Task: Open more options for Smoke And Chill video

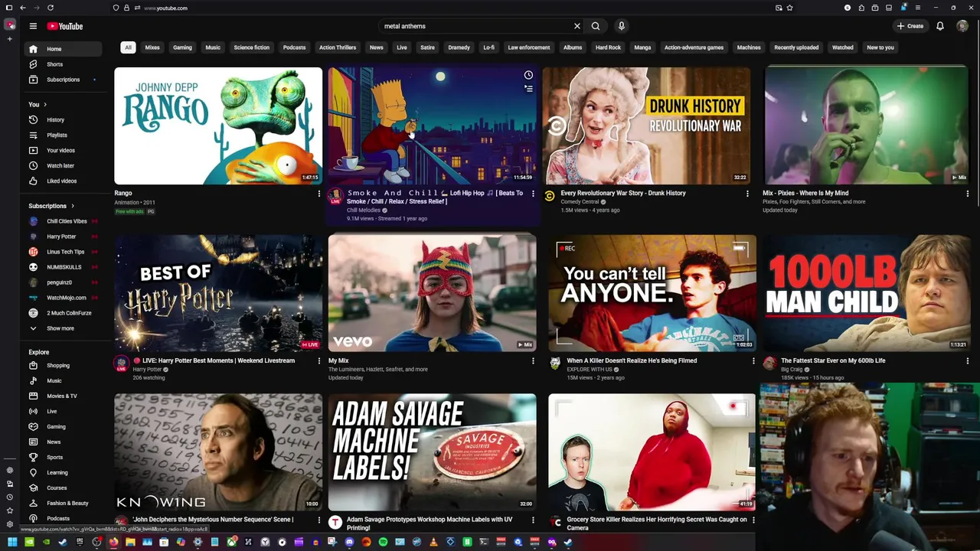Action: (533, 194)
